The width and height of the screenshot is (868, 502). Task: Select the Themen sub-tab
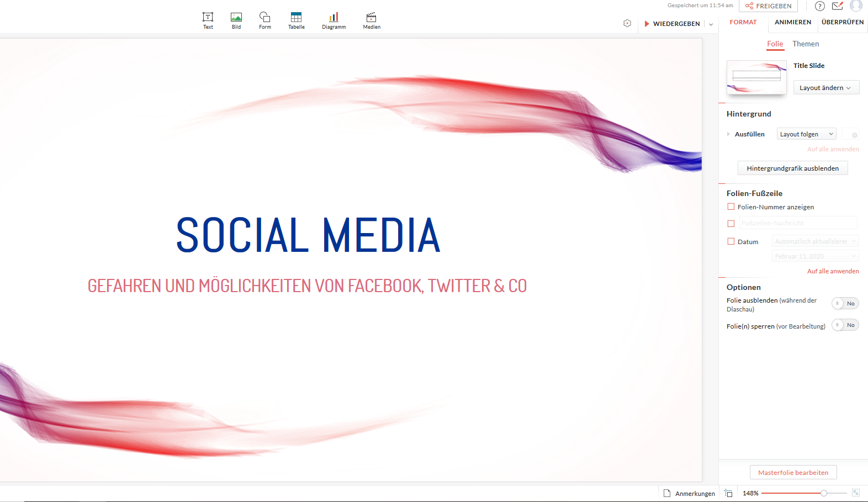tap(806, 44)
